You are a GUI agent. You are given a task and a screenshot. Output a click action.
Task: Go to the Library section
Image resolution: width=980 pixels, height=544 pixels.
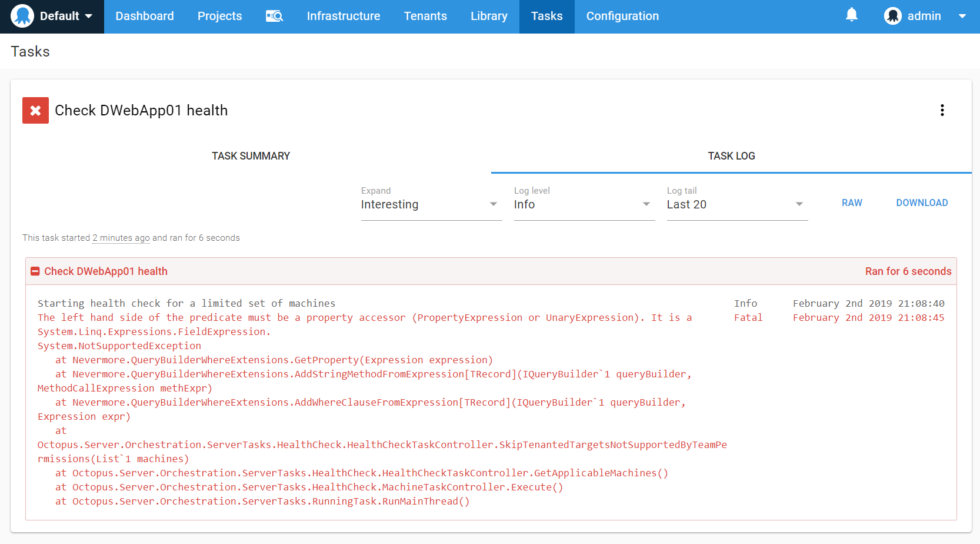489,16
